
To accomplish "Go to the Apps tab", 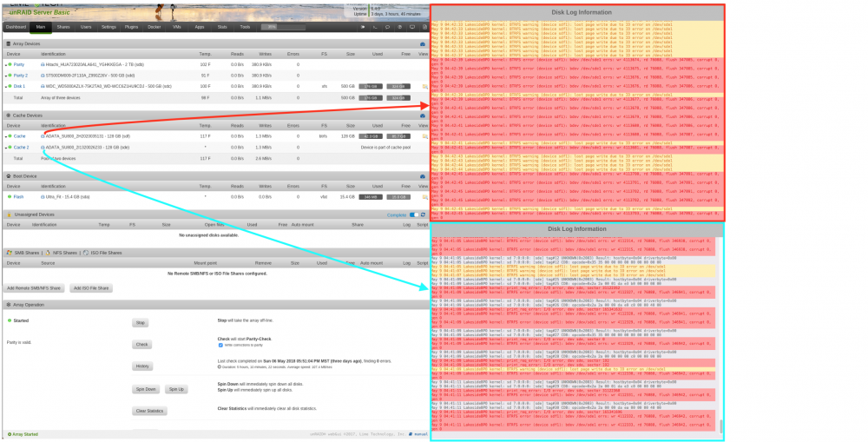I will click(x=200, y=27).
